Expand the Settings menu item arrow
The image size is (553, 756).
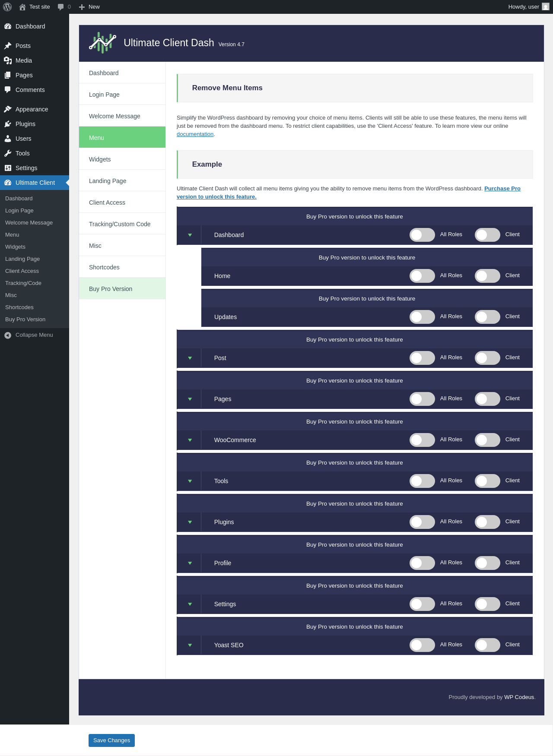[x=190, y=604]
